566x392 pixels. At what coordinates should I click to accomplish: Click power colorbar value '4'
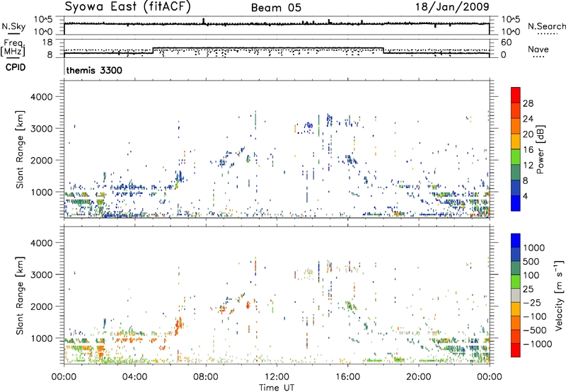coord(525,197)
